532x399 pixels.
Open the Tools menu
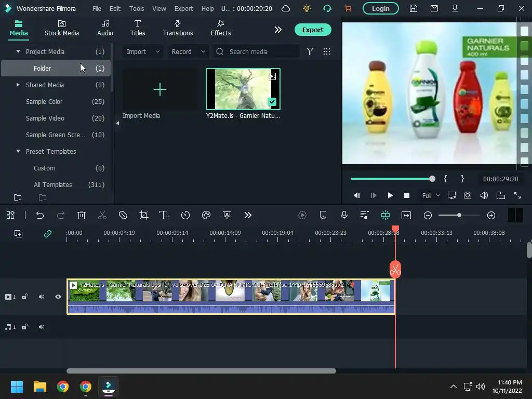coord(137,8)
